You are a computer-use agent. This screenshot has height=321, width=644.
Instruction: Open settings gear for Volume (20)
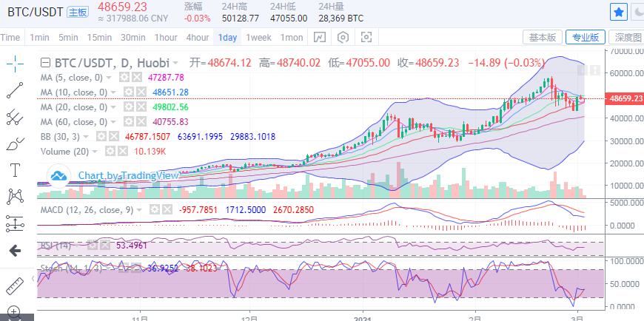(110, 151)
